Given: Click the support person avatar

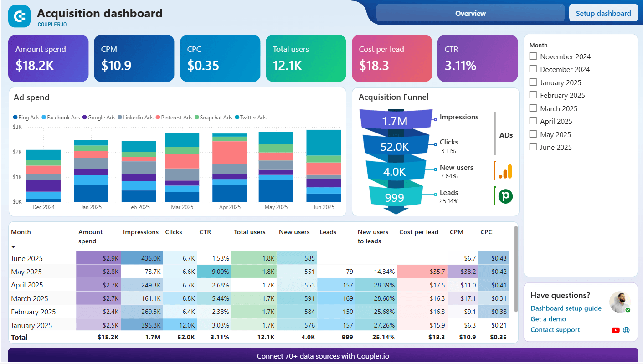Looking at the screenshot, I should (x=620, y=302).
